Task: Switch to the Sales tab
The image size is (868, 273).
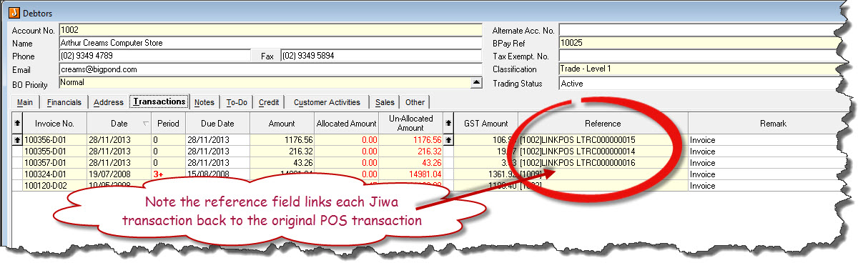Action: click(x=385, y=102)
